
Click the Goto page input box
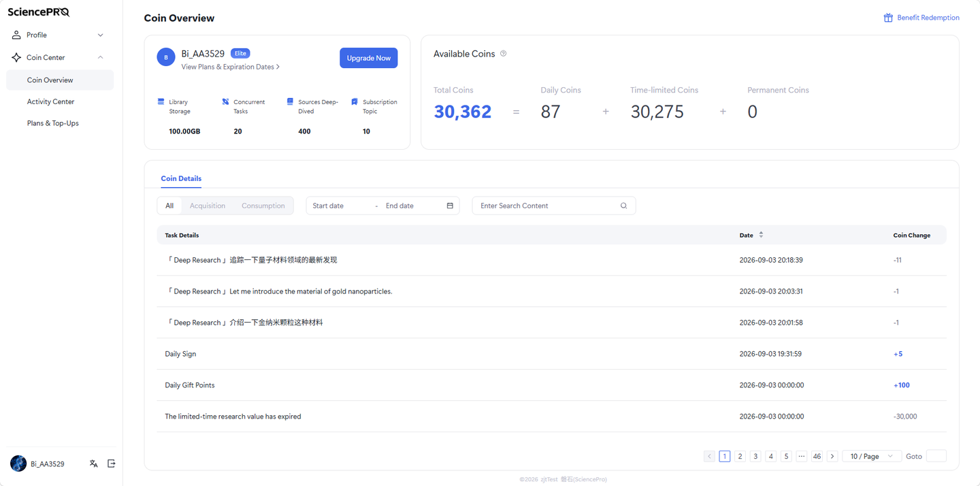click(x=936, y=456)
